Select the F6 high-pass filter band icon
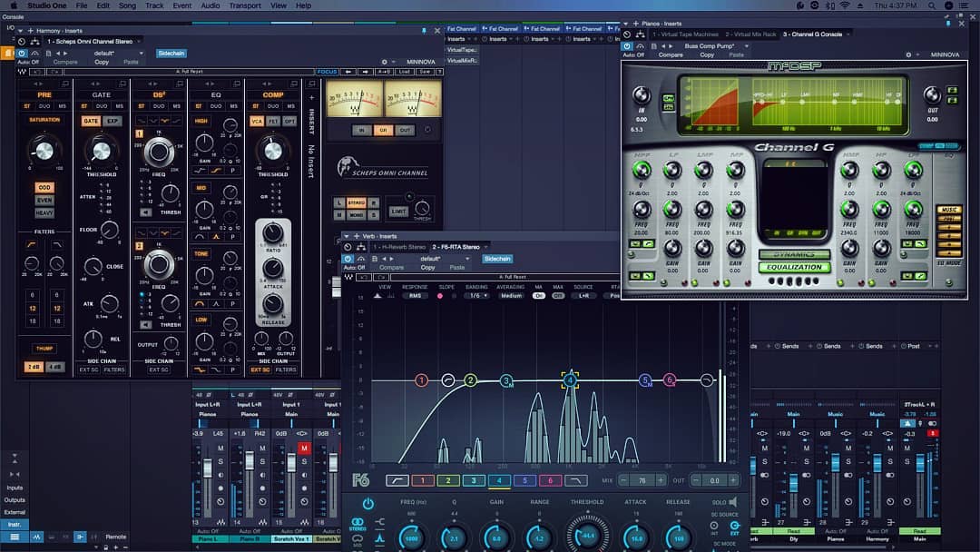The width and height of the screenshot is (980, 552). pyautogui.click(x=397, y=480)
